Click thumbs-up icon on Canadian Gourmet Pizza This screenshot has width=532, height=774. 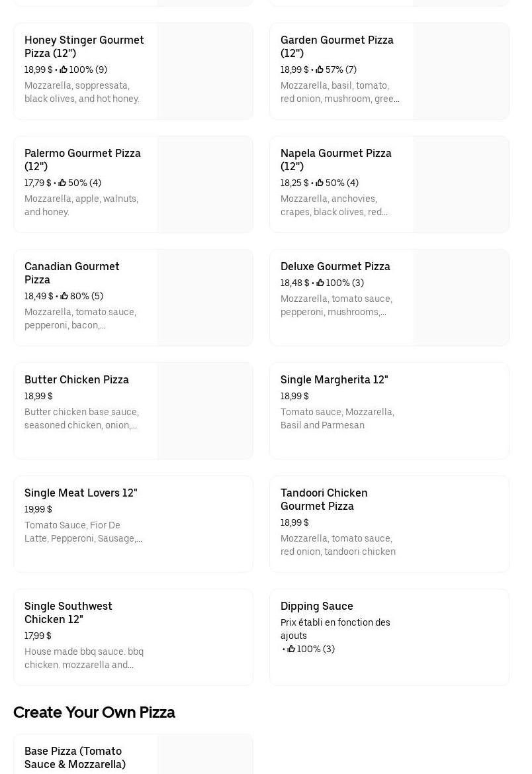[x=64, y=296]
